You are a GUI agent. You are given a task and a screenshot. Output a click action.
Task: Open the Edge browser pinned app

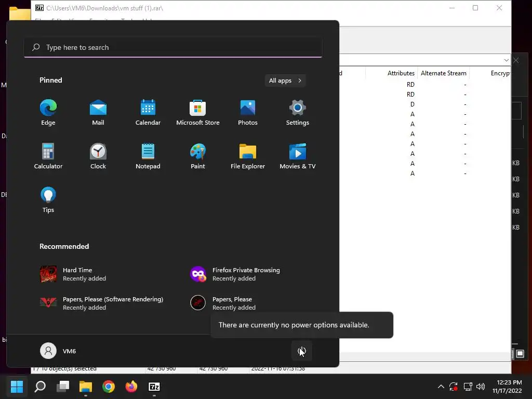point(48,113)
